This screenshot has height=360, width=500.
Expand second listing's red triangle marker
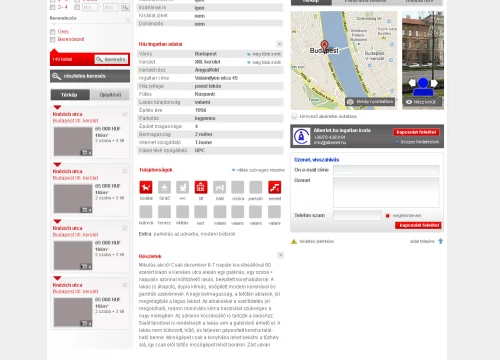click(57, 165)
